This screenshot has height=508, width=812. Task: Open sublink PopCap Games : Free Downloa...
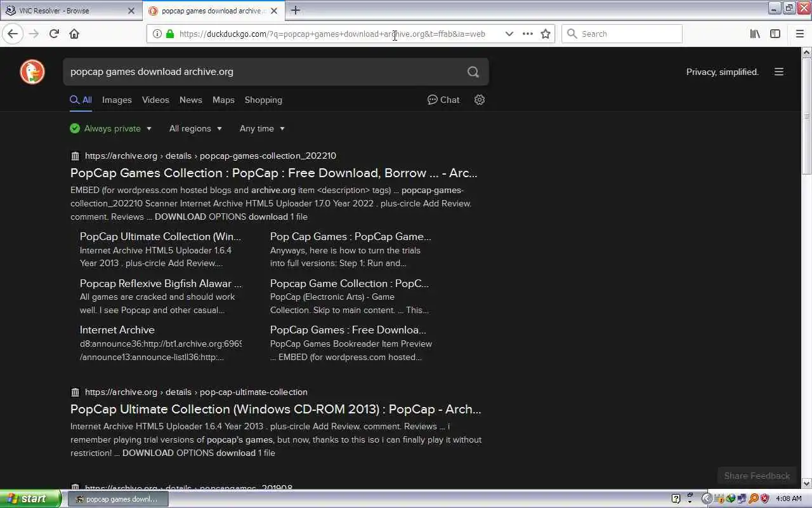tap(348, 330)
